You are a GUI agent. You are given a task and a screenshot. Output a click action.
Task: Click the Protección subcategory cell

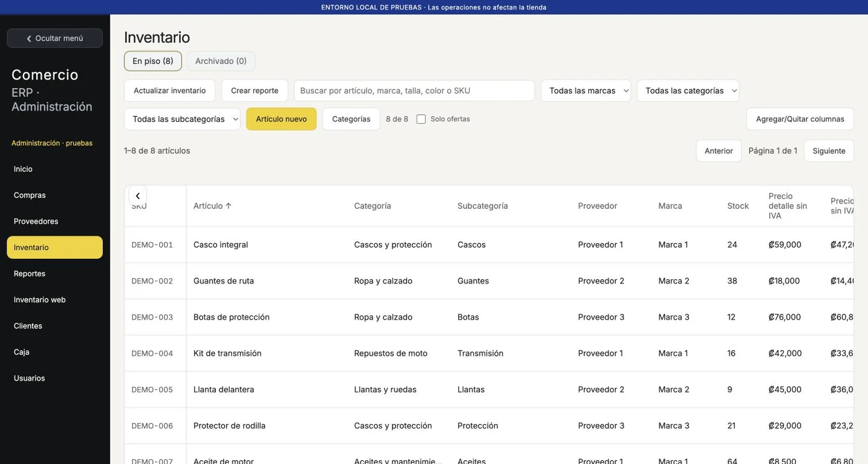[x=478, y=425]
